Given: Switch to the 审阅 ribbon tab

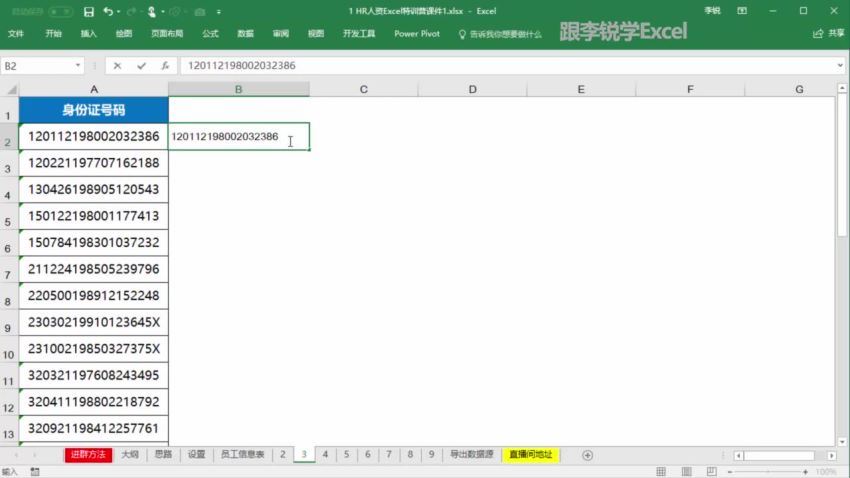Looking at the screenshot, I should coord(281,34).
